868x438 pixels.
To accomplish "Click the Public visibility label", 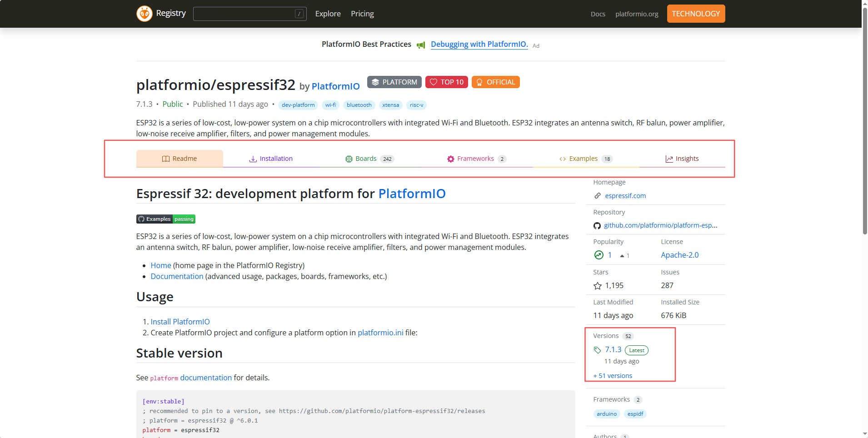I will click(173, 104).
